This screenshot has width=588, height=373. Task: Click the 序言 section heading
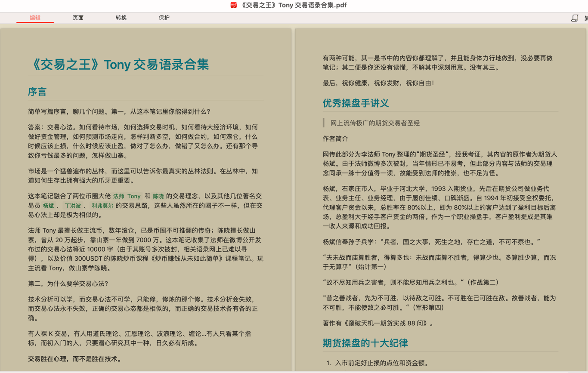coord(37,92)
